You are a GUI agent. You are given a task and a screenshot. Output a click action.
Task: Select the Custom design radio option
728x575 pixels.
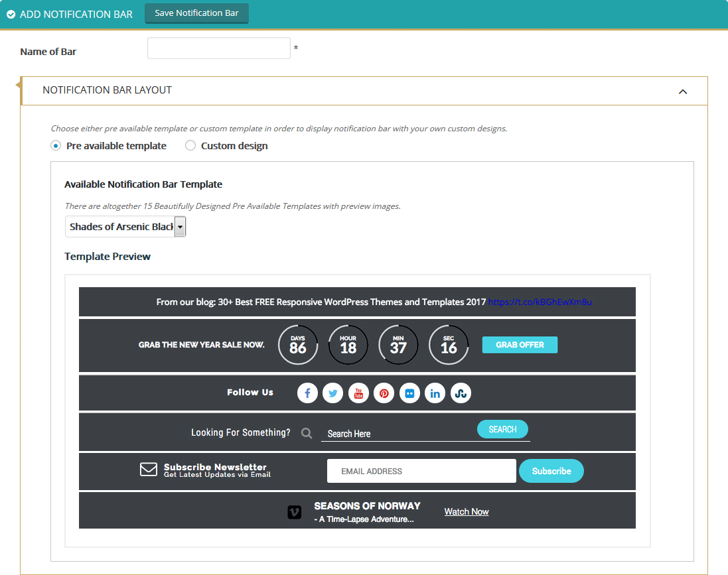190,146
